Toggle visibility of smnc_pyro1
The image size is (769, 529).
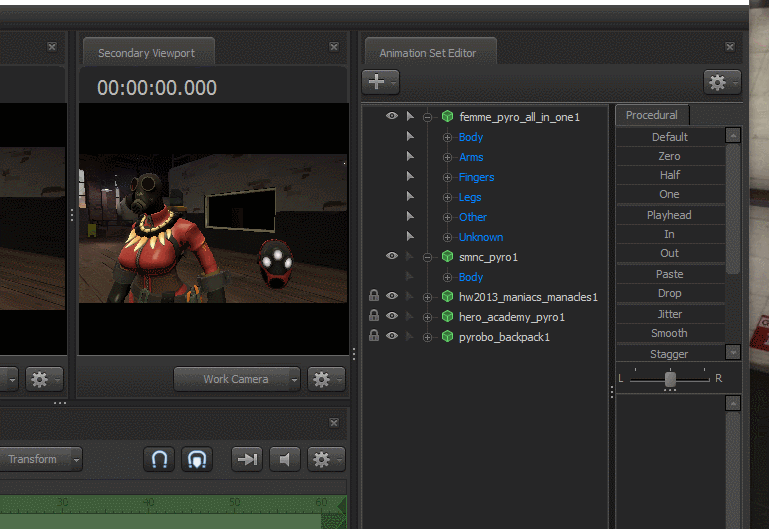click(391, 256)
